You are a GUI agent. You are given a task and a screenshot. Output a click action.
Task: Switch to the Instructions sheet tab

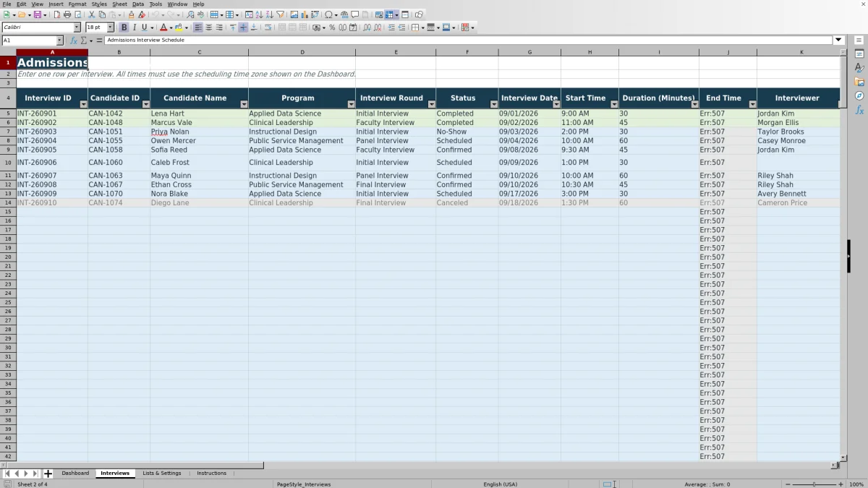pyautogui.click(x=211, y=473)
